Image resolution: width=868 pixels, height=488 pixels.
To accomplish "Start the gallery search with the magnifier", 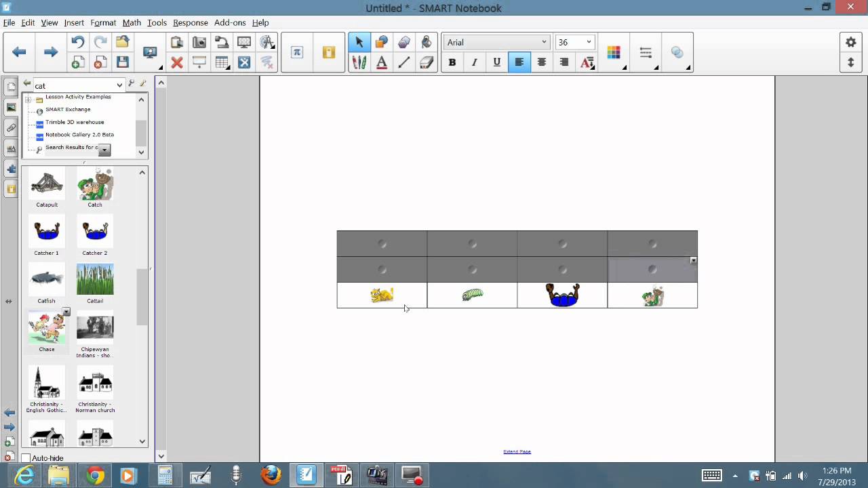I will (x=132, y=84).
